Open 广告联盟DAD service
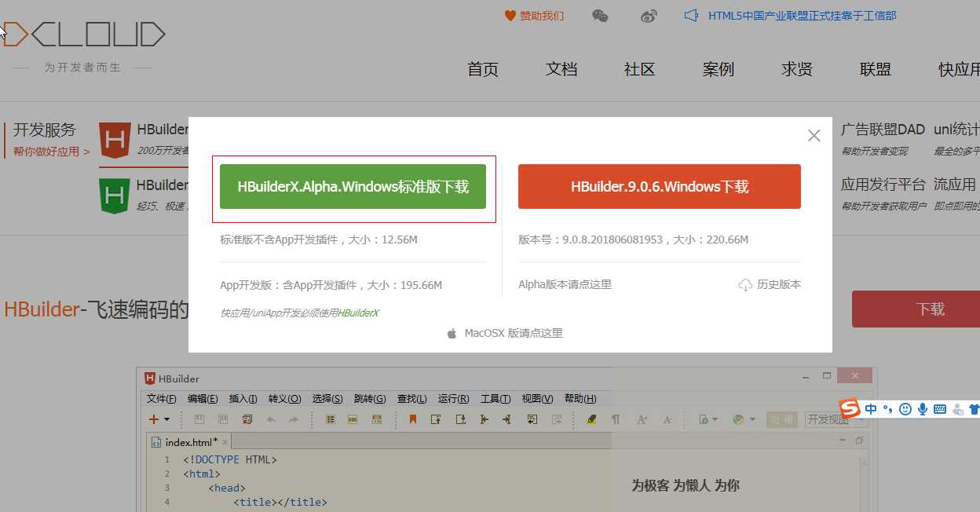The width and height of the screenshot is (980, 512). (883, 130)
